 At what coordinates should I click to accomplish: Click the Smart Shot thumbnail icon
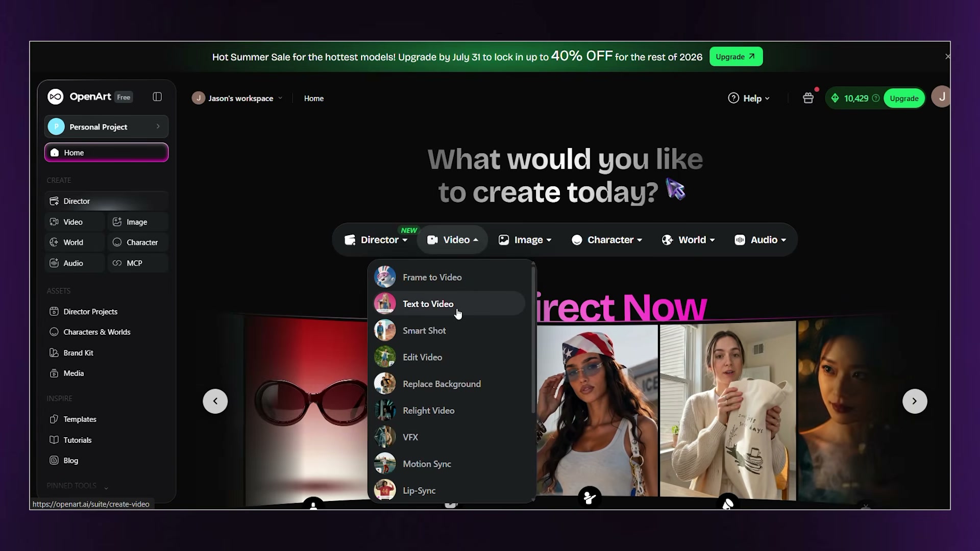coord(385,331)
